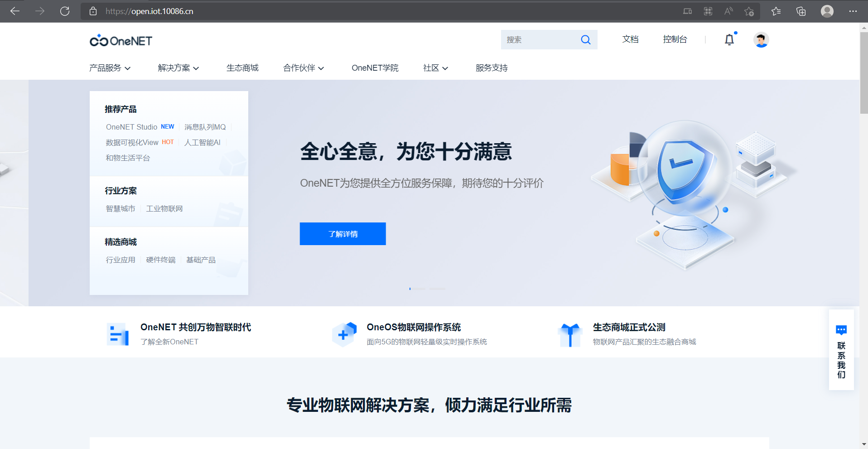Click the scrollbar up arrow
Image resolution: width=868 pixels, height=449 pixels.
(x=863, y=27)
